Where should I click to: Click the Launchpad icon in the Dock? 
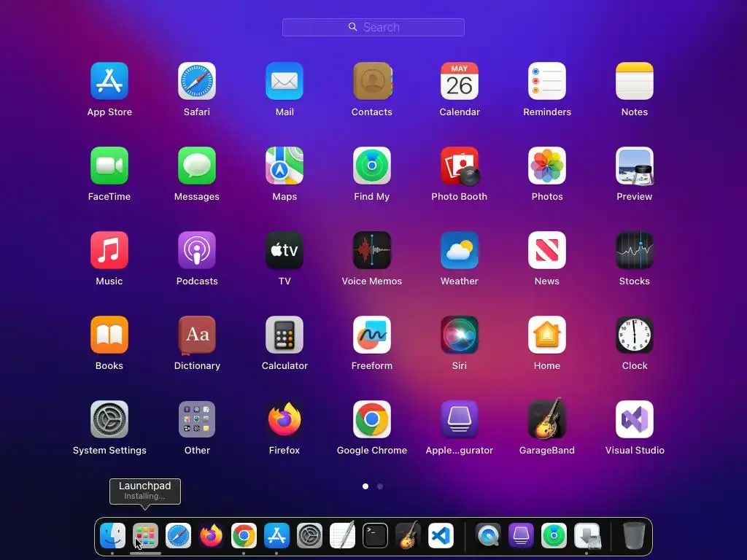click(x=145, y=536)
